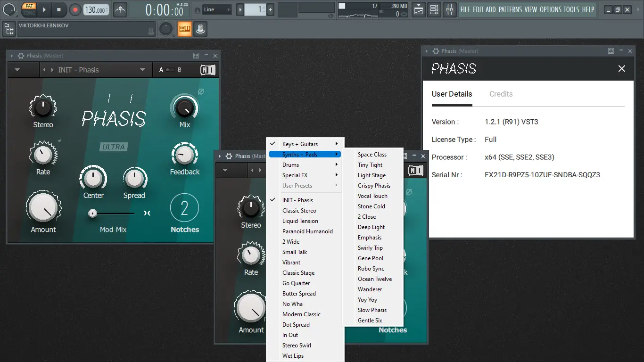644x362 pixels.
Task: Close the Phasis about panel with X
Action: tap(622, 69)
